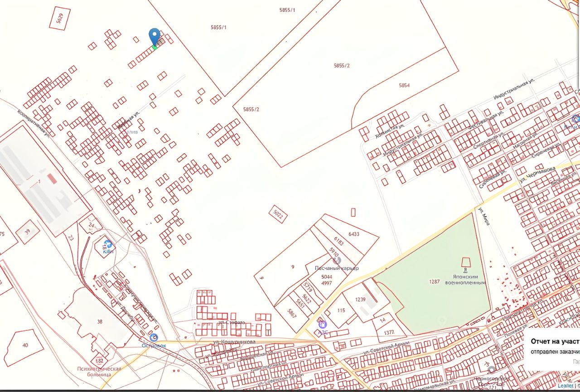The image size is (580, 392).
Task: Click the Фестивальная ул. street label
Action: pos(486,121)
